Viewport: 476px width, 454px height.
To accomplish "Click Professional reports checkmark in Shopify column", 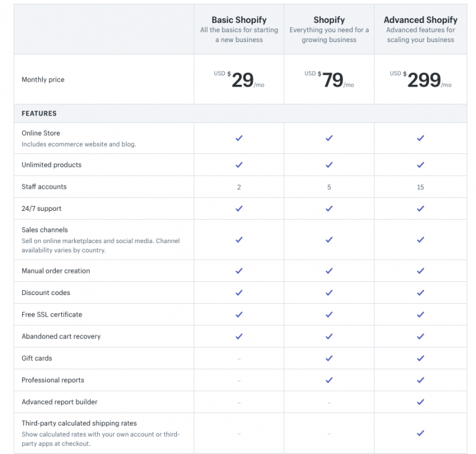I will click(329, 380).
